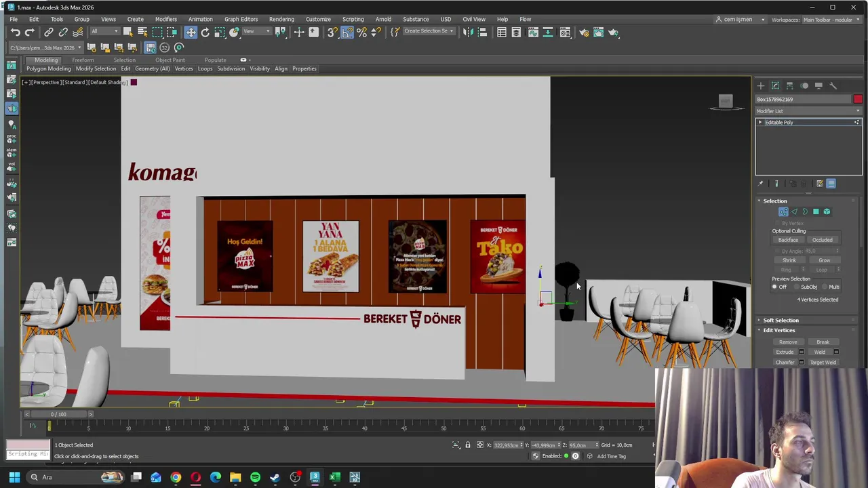This screenshot has height=488, width=868.
Task: Select the Select and Link tool
Action: [x=49, y=33]
